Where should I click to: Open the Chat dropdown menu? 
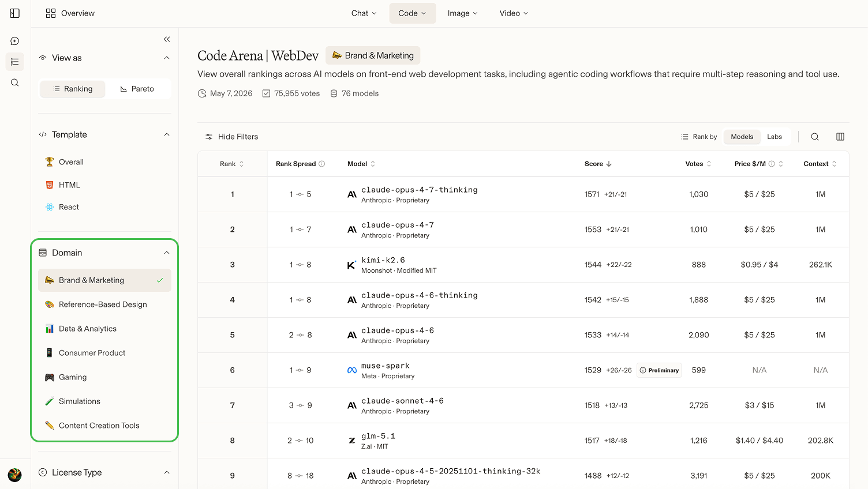pyautogui.click(x=364, y=13)
